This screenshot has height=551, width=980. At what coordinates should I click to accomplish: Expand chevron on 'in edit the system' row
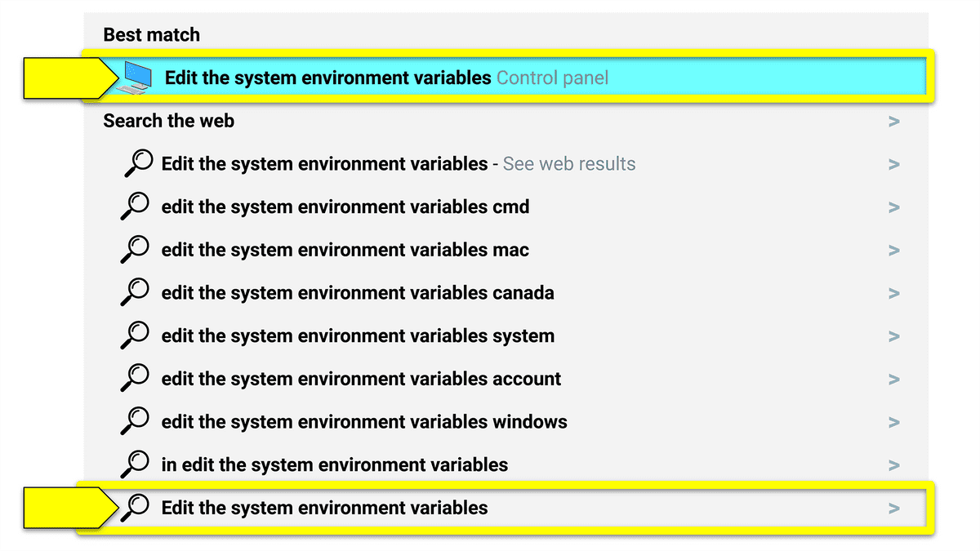(x=894, y=465)
